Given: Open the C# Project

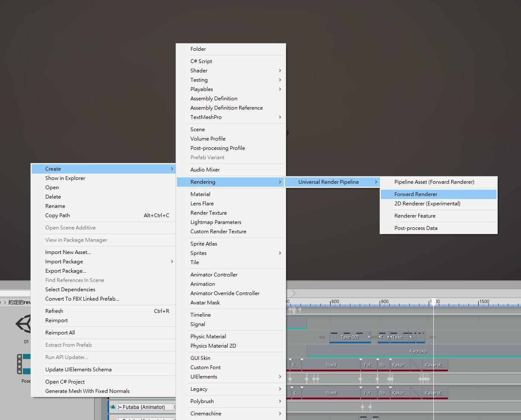Looking at the screenshot, I should click(65, 381).
